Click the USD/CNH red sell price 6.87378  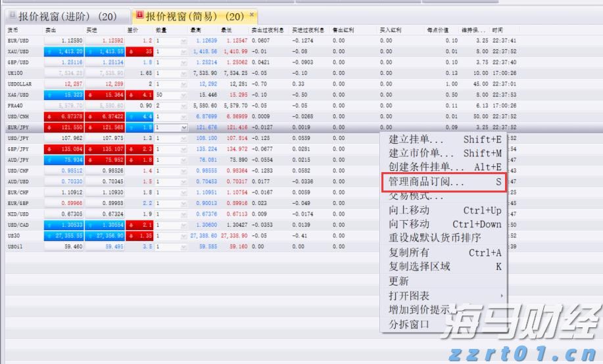[64, 116]
